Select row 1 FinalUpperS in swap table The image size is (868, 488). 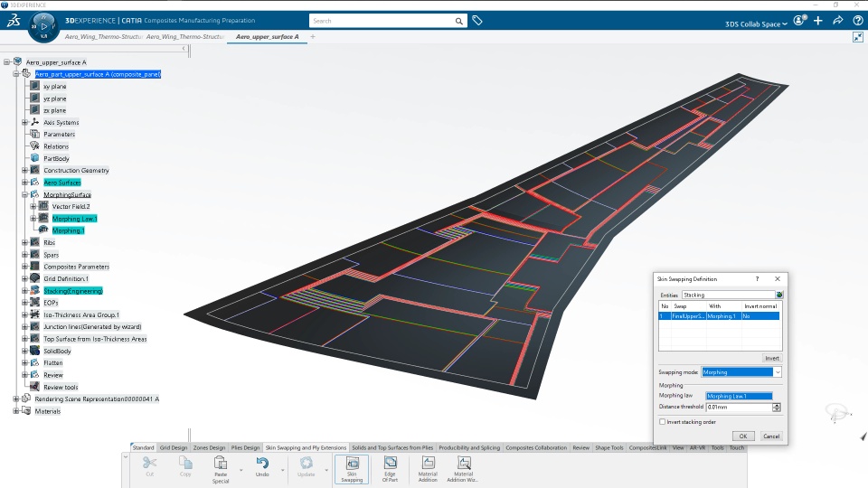coord(719,316)
